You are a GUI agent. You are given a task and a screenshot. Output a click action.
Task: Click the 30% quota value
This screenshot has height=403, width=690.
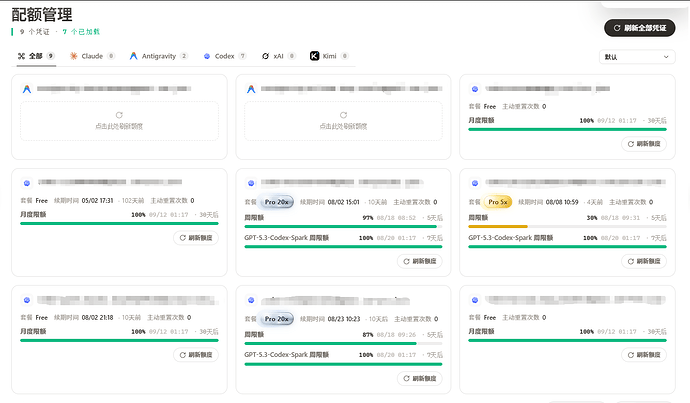pos(592,218)
